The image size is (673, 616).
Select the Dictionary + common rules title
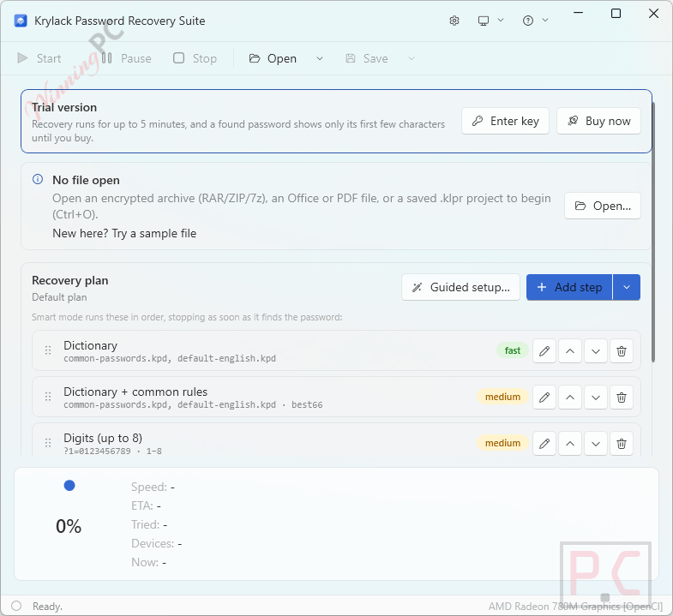135,392
